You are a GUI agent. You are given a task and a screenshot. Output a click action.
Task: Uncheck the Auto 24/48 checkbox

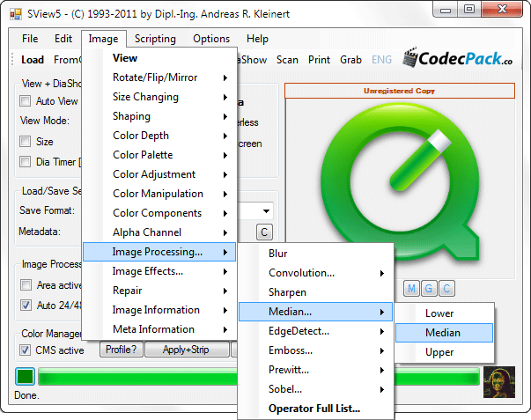26,306
